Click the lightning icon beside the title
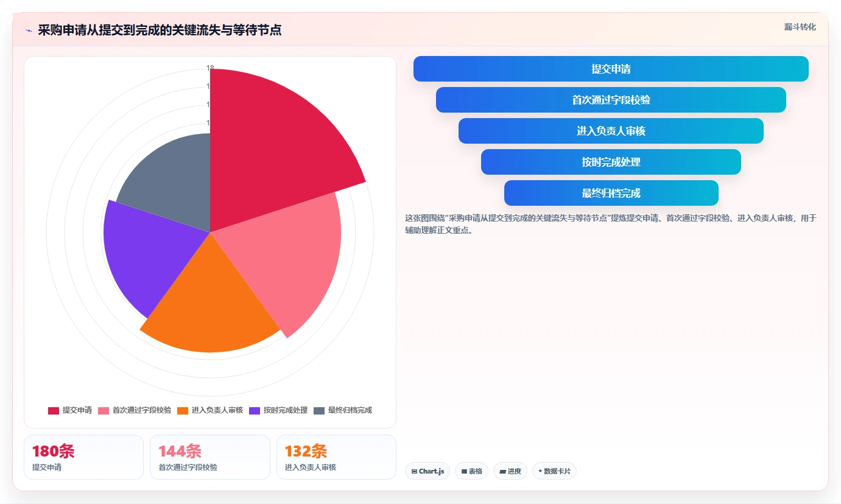Screen dimensions: 841x504 pyautogui.click(x=29, y=30)
